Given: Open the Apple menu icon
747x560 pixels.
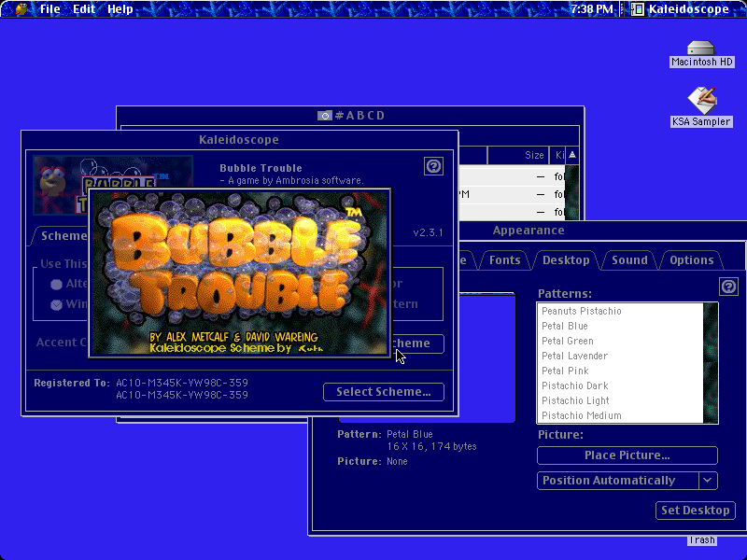Looking at the screenshot, I should (21, 8).
